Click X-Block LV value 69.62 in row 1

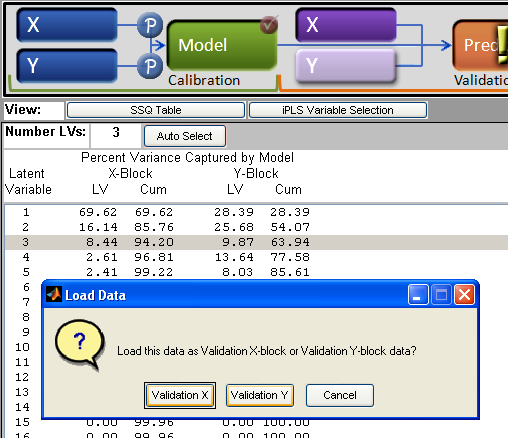(98, 212)
